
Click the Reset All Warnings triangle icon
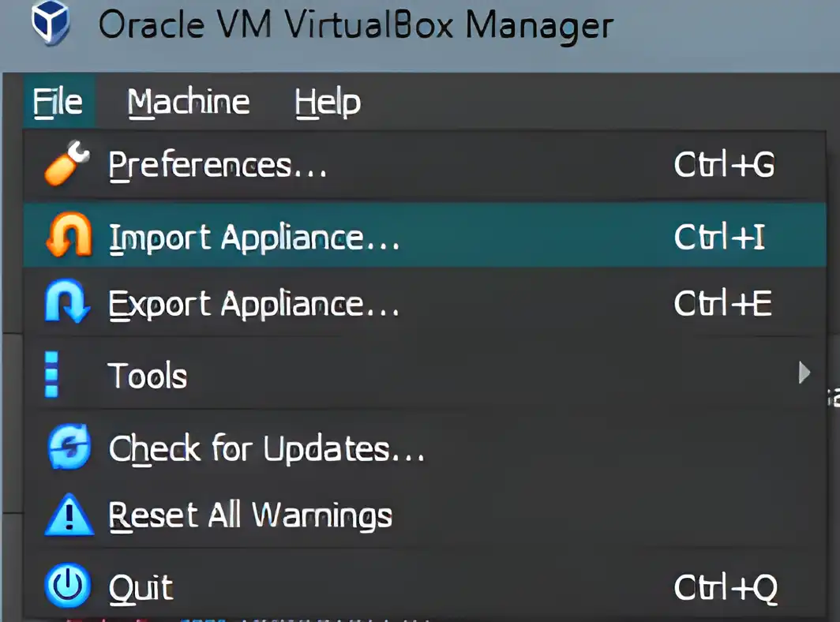pos(69,515)
